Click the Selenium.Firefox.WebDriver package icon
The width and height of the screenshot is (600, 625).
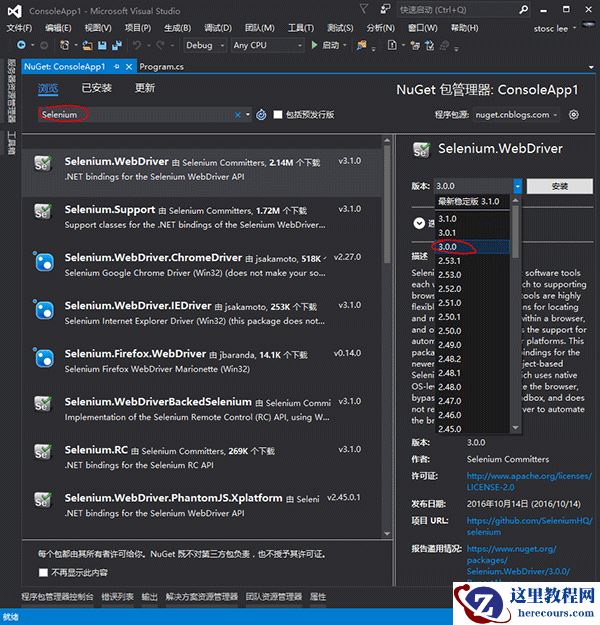(44, 358)
